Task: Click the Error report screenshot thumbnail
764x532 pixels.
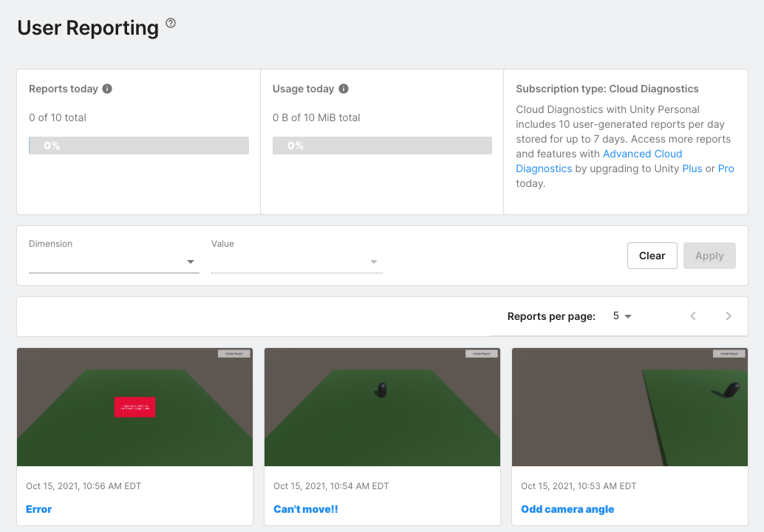Action: pos(134,407)
